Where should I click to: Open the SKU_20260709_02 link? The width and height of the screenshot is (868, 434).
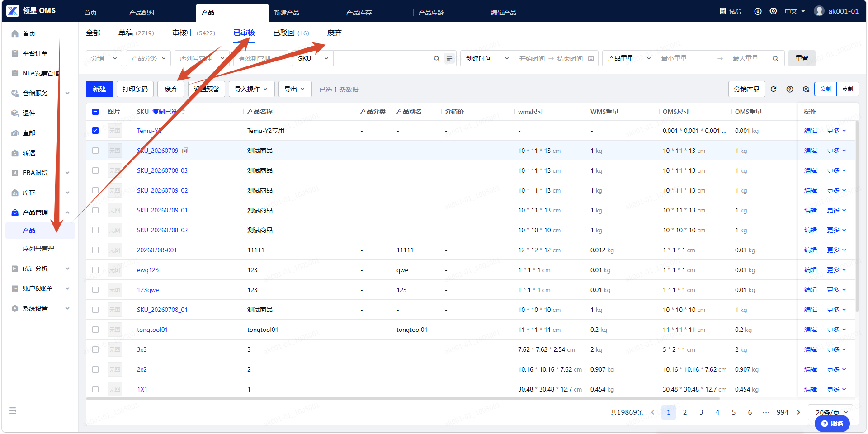[162, 190]
